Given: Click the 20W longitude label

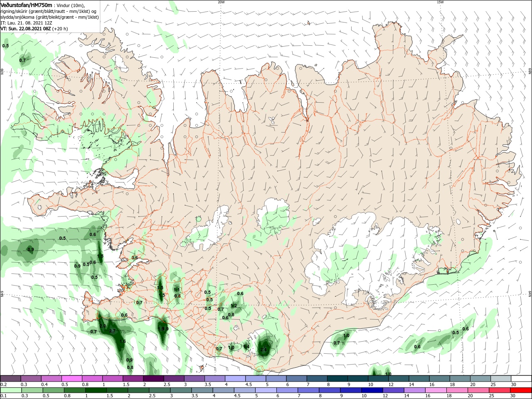Looking at the screenshot, I should (221, 2).
